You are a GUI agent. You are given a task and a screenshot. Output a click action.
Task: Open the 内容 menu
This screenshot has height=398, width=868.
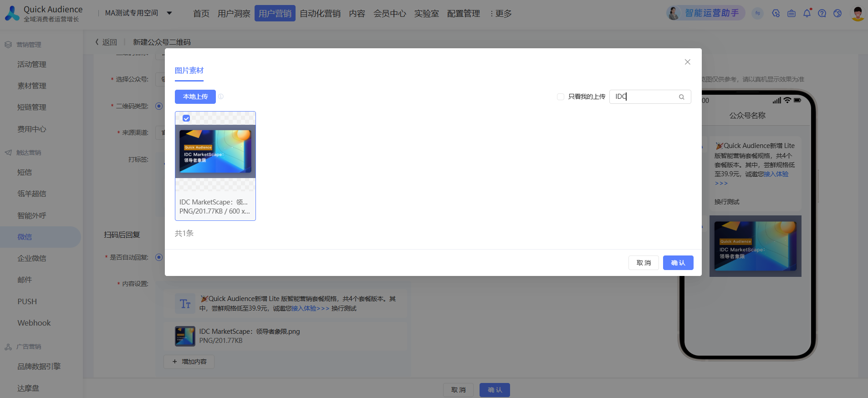(357, 14)
